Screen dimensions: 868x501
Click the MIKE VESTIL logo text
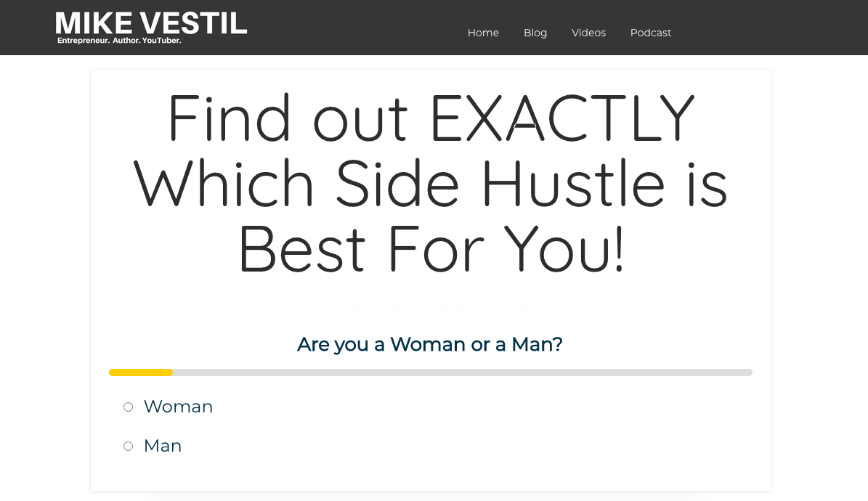click(151, 23)
